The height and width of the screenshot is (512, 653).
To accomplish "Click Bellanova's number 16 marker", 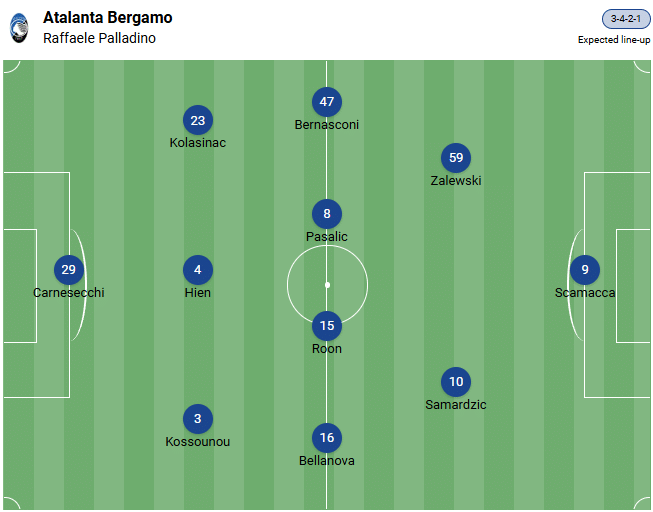I will pyautogui.click(x=327, y=438).
